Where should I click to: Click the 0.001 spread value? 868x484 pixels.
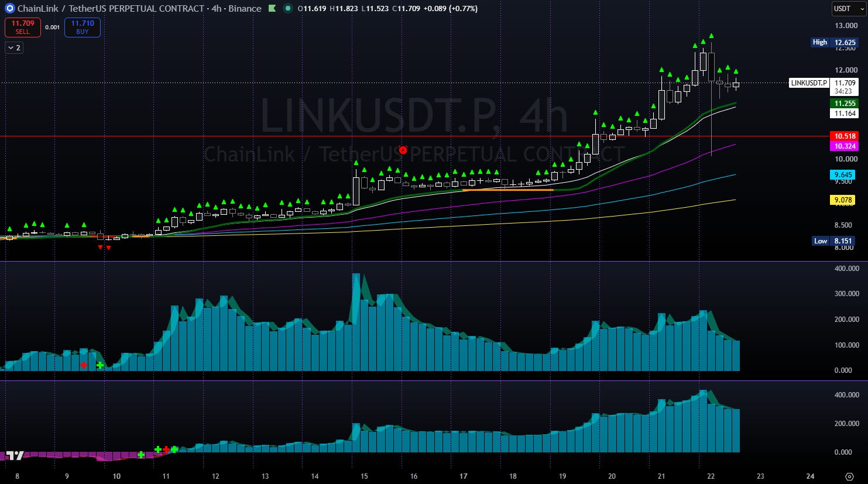click(53, 28)
